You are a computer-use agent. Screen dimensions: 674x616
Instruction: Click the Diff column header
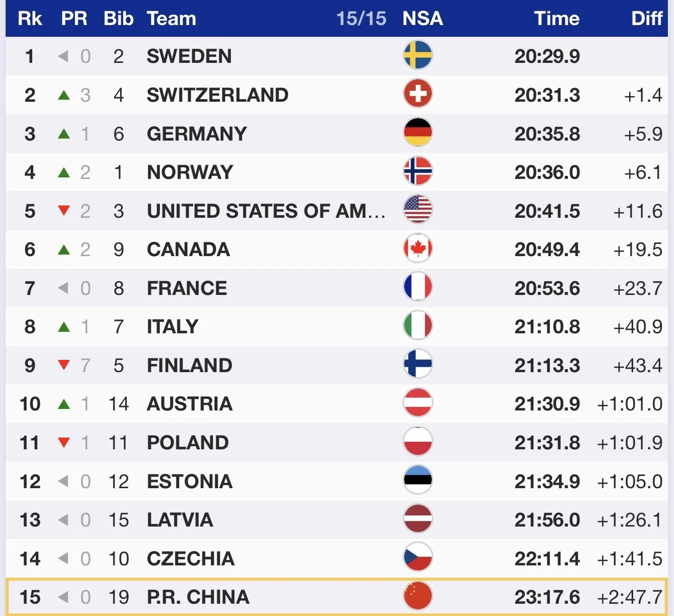point(646,19)
